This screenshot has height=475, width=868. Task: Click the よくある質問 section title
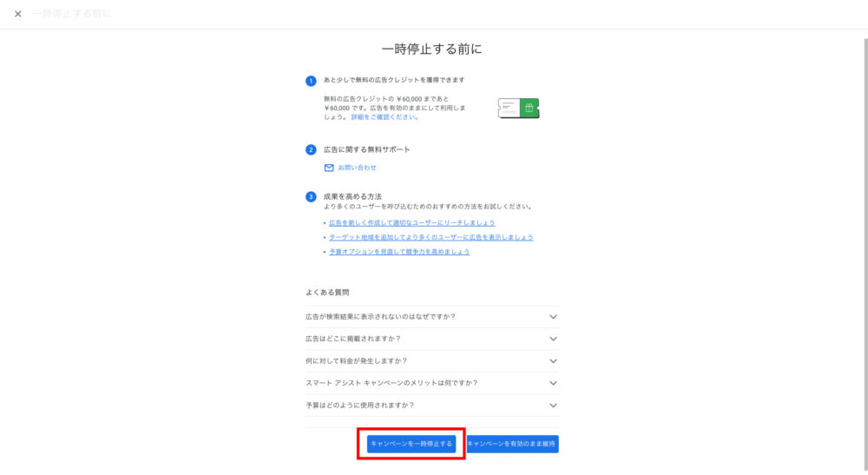pos(327,293)
